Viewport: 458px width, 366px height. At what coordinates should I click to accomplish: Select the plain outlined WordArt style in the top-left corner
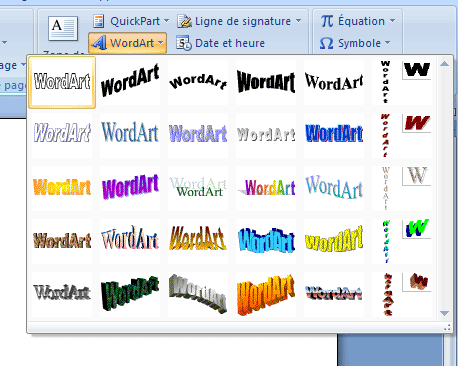click(62, 82)
